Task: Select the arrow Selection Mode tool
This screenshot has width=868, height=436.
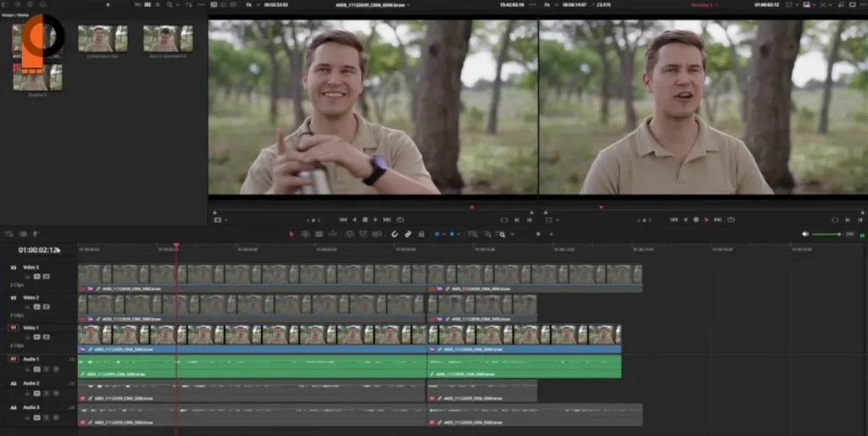Action: click(292, 233)
